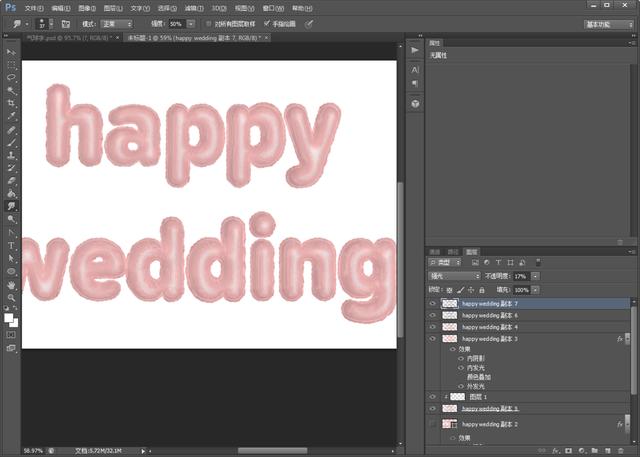The width and height of the screenshot is (640, 457).
Task: Open the 滤镜 menu
Action: click(194, 8)
